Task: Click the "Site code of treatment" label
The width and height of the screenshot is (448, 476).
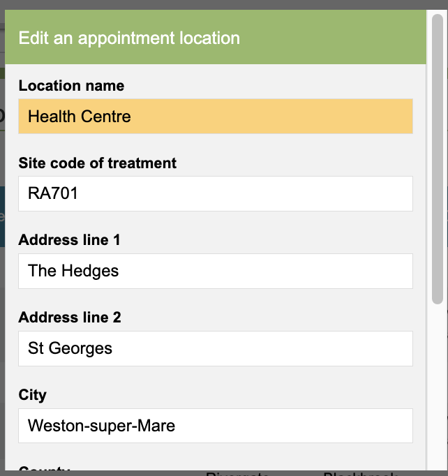Action: pos(98,163)
